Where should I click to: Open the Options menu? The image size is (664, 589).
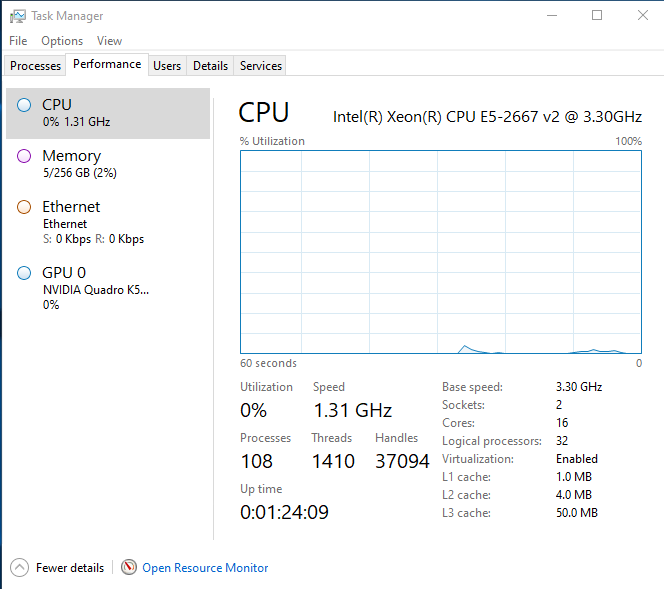(x=62, y=41)
